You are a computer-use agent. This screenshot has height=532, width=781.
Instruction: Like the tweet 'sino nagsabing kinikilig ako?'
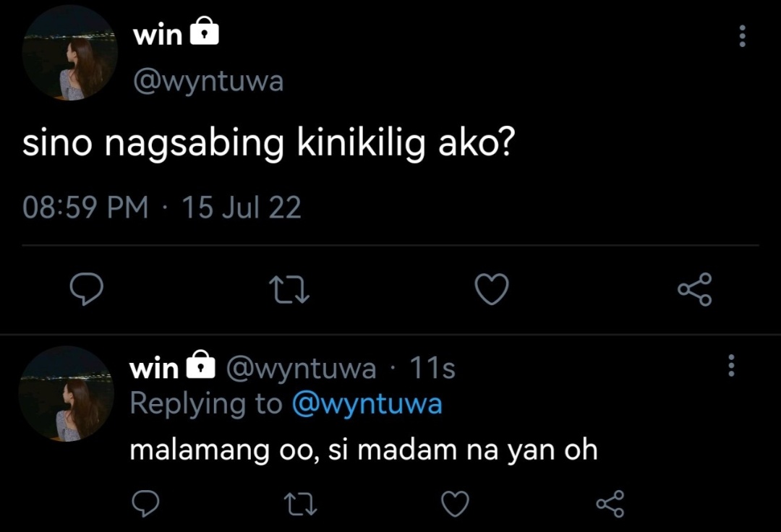(x=492, y=288)
